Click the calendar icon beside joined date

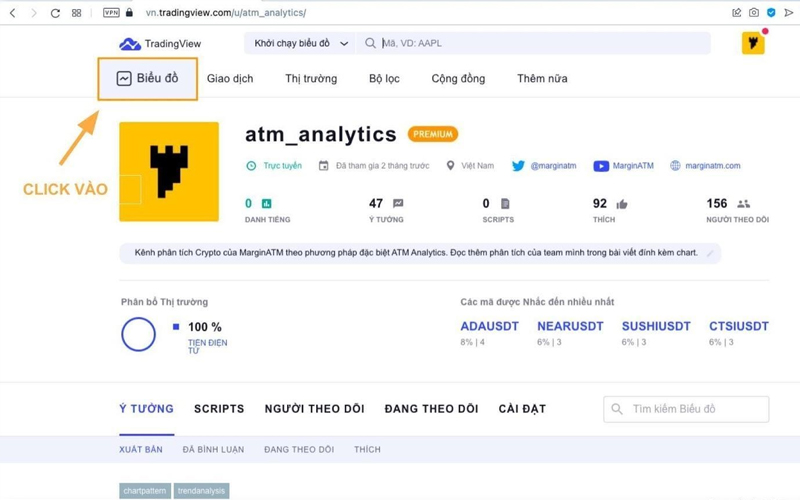323,166
